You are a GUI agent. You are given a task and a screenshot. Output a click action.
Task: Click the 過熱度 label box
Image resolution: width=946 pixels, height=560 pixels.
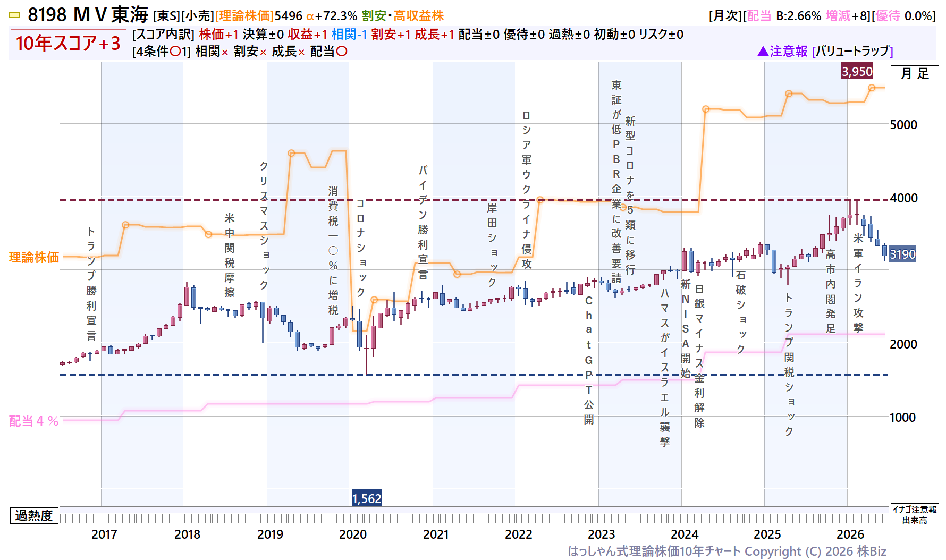[34, 515]
